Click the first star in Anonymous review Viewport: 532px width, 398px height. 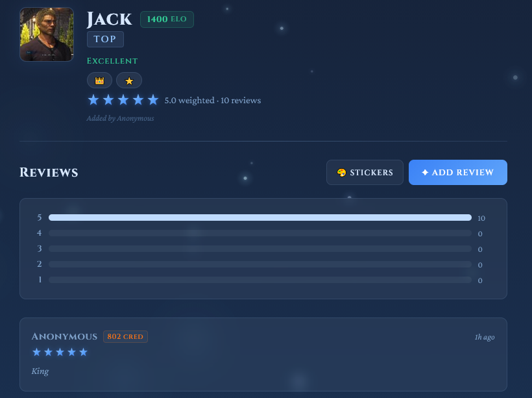36,352
